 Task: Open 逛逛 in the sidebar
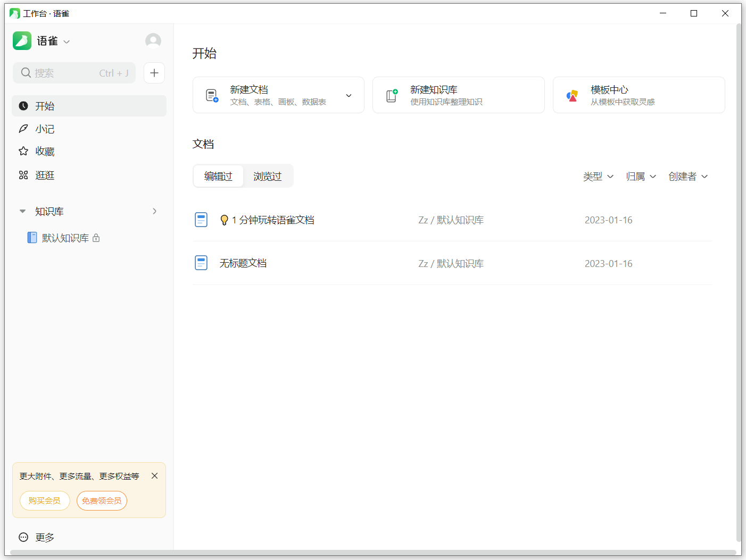tap(89, 175)
